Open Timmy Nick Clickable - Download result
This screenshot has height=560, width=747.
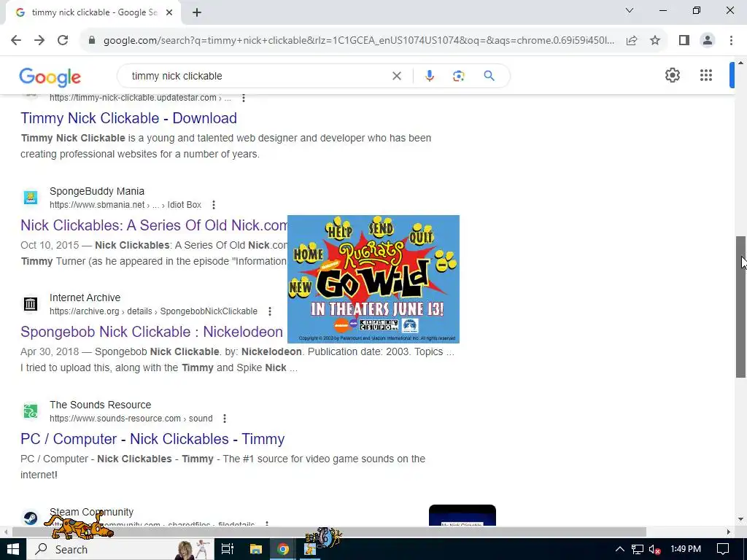click(x=128, y=118)
